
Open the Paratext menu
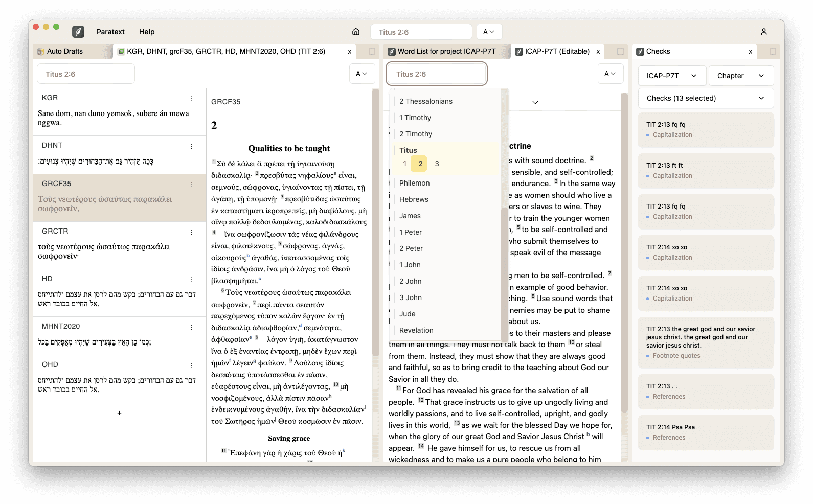pyautogui.click(x=110, y=32)
